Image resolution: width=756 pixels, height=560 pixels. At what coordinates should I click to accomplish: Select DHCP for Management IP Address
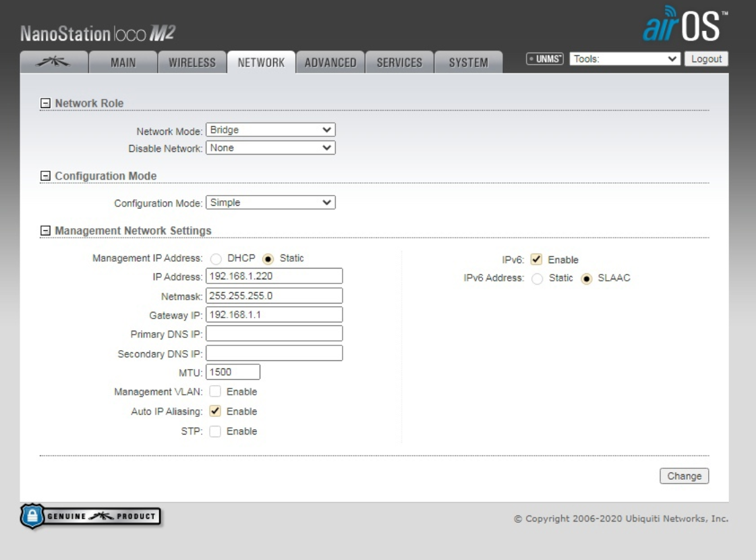[x=216, y=259]
